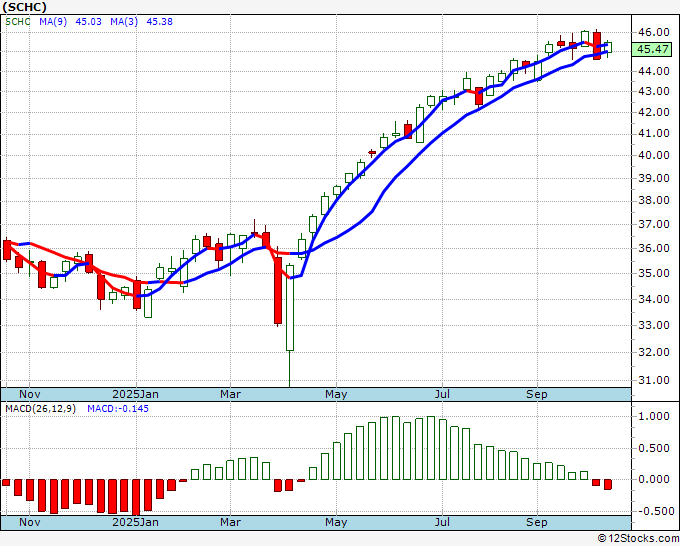Click the MA(3) indicator label
Viewport: 680px width, 546px height.
click(124, 21)
